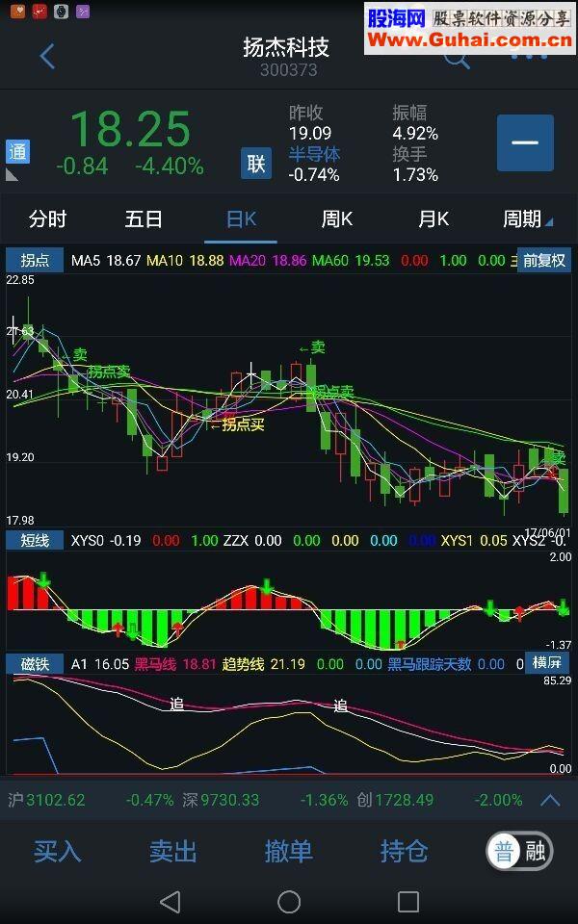Switch to the 五日 tab
The image size is (578, 924).
coord(144,219)
